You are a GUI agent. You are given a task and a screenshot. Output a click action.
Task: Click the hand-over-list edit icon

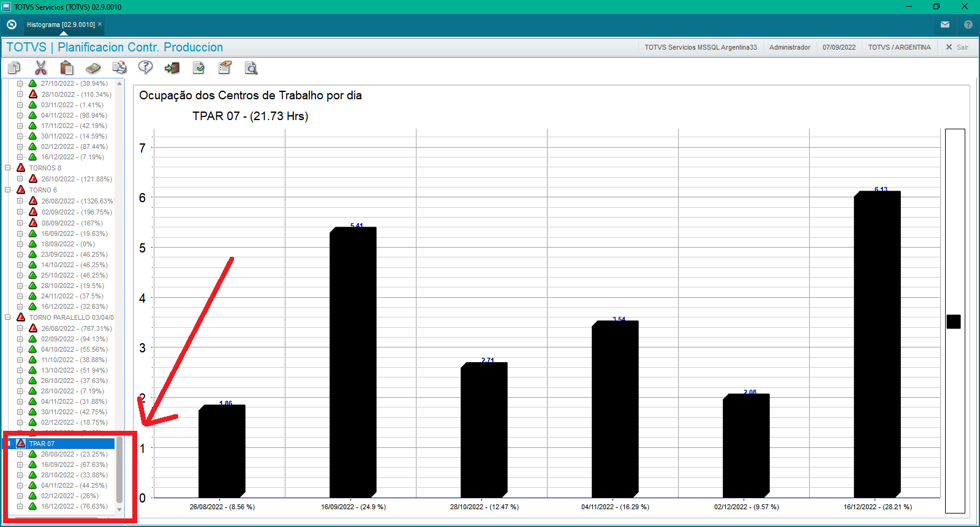pos(225,67)
